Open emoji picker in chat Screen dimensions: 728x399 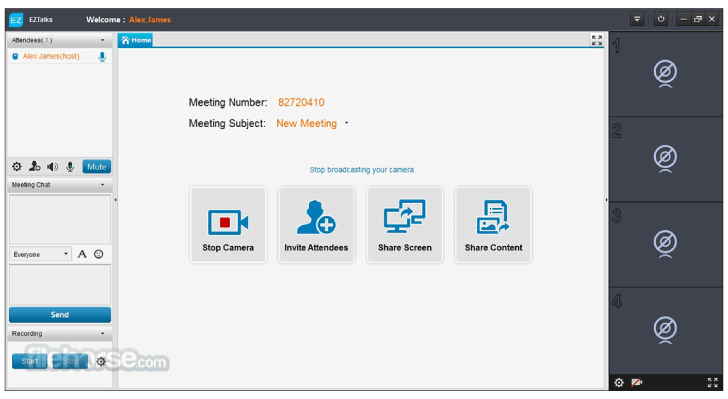[98, 254]
